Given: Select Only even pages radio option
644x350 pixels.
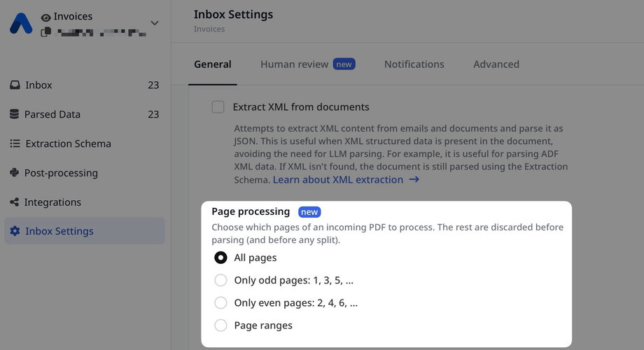Looking at the screenshot, I should [x=220, y=303].
